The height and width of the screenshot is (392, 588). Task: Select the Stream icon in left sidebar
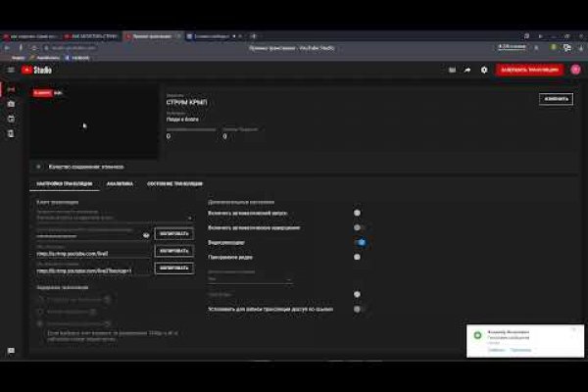coord(11,89)
